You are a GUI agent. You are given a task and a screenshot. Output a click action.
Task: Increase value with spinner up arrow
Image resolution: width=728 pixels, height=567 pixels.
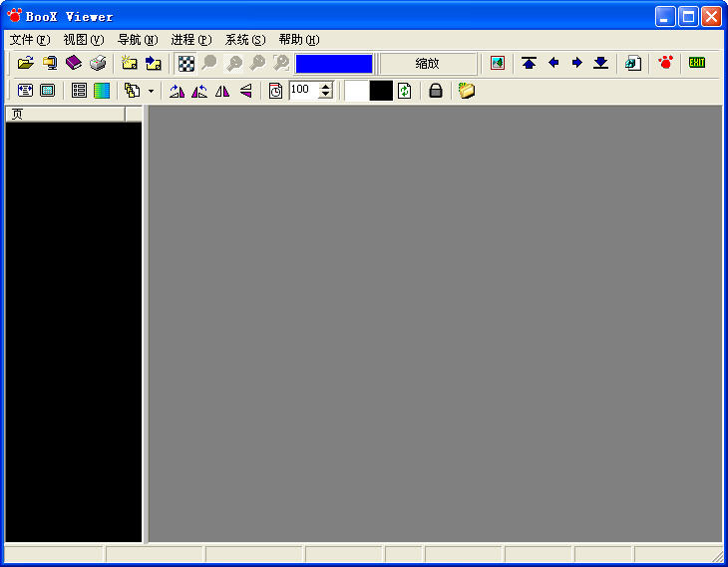point(326,86)
